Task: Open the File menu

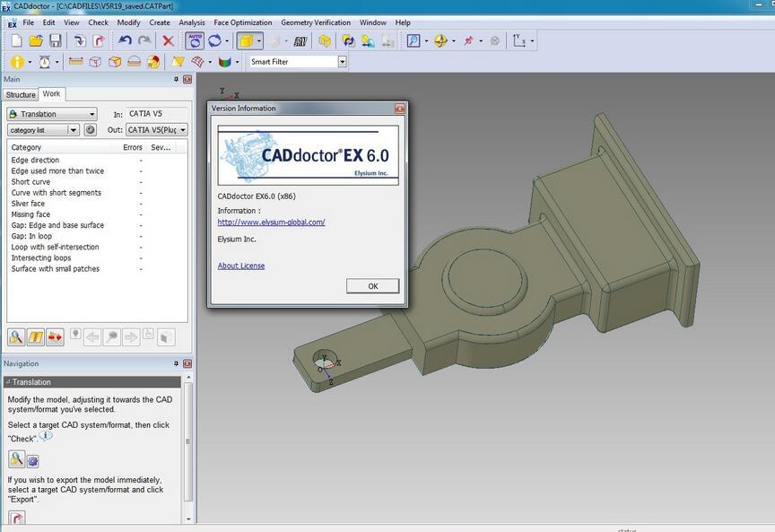Action: tap(29, 22)
